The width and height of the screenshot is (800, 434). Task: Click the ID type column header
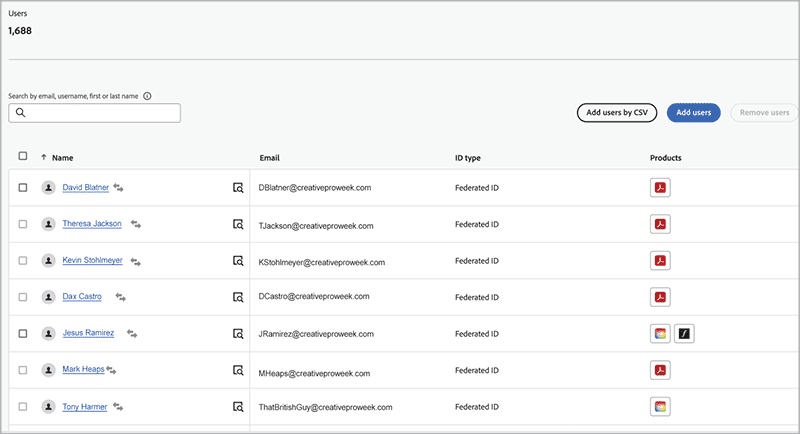point(468,158)
